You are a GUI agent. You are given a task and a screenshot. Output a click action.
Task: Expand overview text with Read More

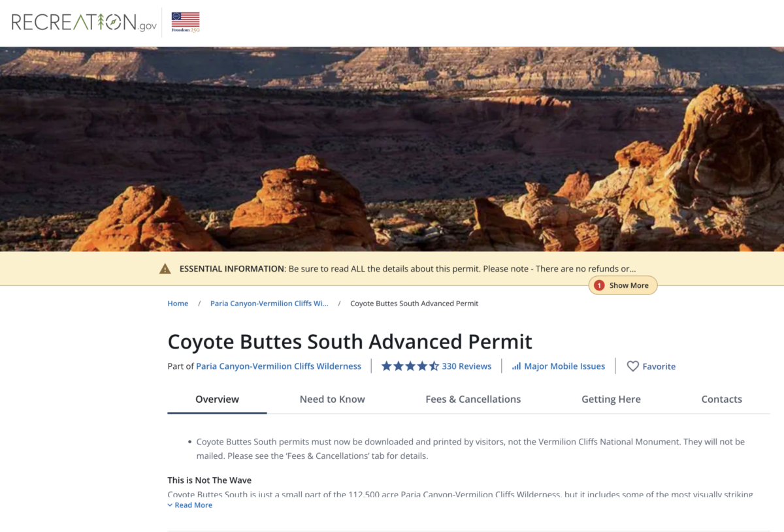pyautogui.click(x=193, y=505)
